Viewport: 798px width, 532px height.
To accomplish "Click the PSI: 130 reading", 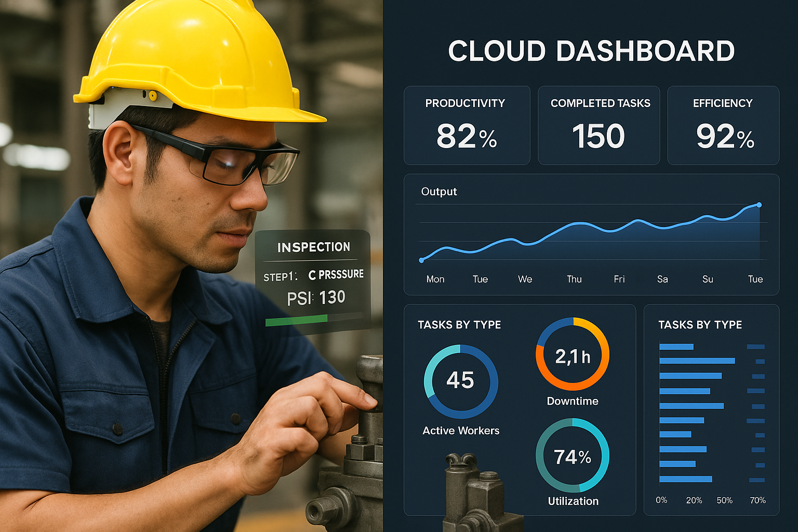I will coord(316,298).
